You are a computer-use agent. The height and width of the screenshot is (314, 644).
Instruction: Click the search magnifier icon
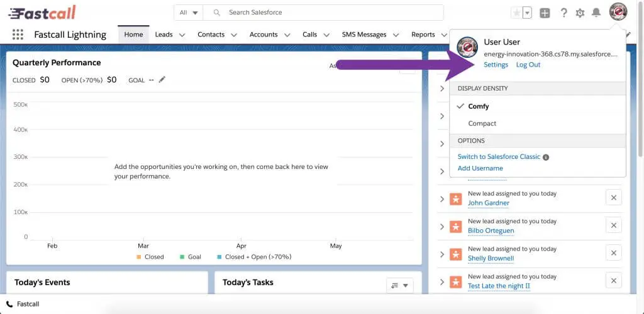point(217,13)
